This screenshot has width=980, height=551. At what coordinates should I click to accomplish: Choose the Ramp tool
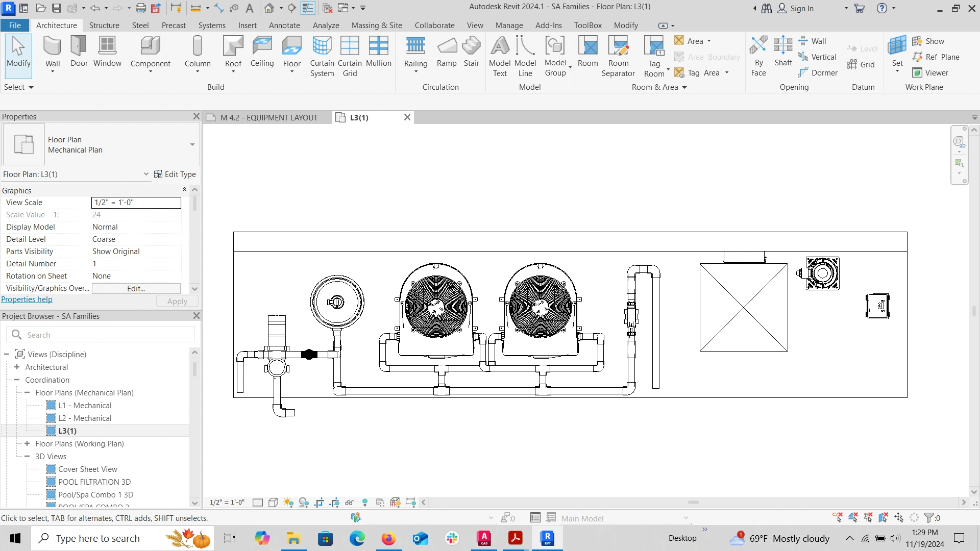[447, 52]
